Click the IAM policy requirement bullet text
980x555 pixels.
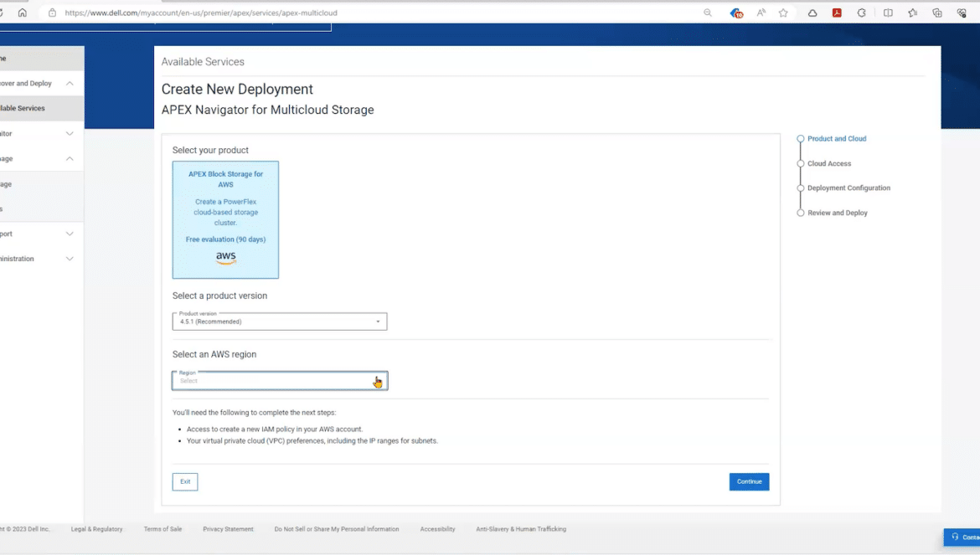[x=275, y=429]
